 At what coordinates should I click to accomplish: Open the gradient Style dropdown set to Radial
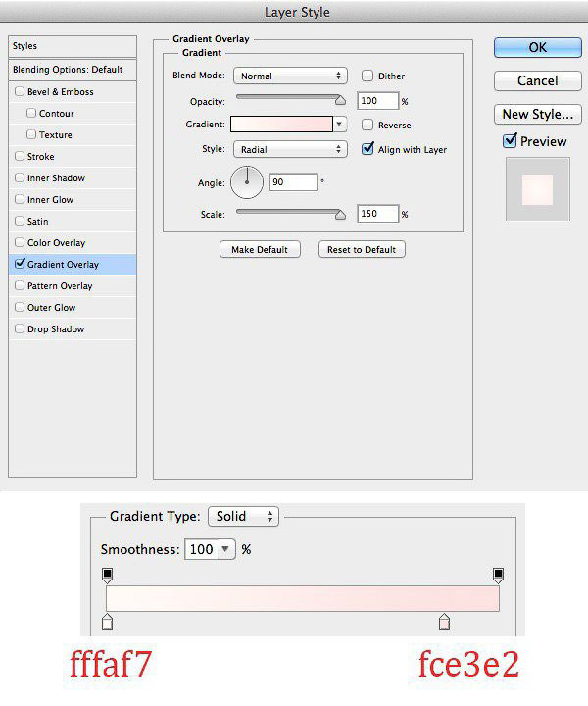point(290,149)
